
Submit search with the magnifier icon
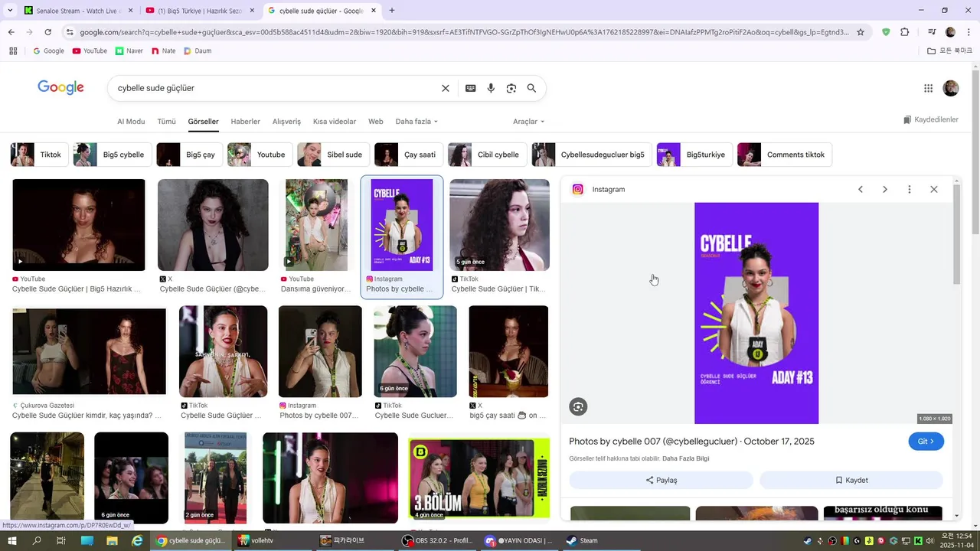[x=531, y=88]
